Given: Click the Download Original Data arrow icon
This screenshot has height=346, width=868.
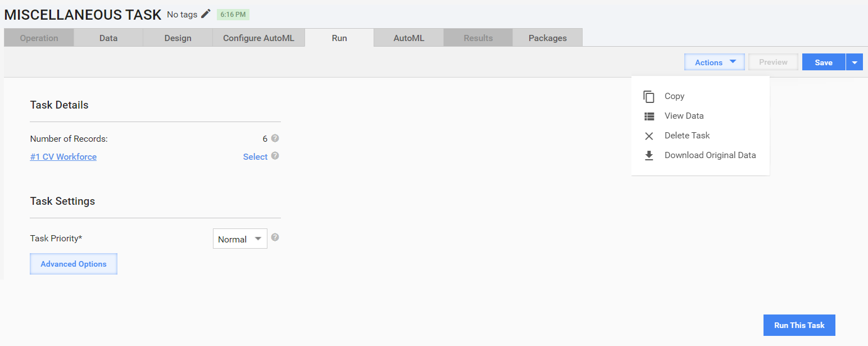Looking at the screenshot, I should 649,155.
